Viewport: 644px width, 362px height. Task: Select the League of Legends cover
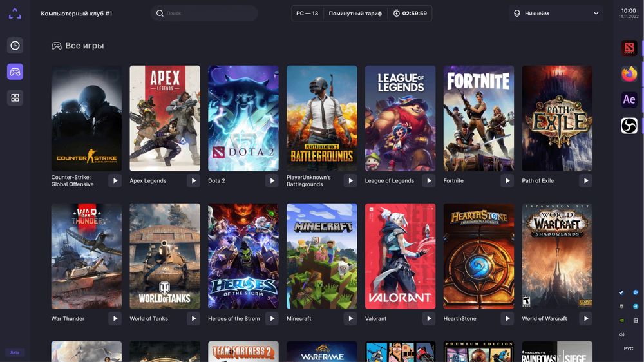tap(400, 119)
